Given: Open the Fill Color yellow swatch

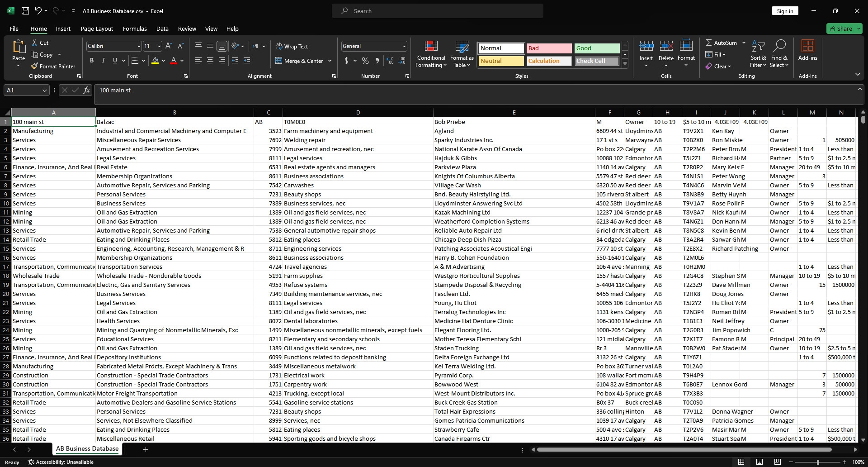Looking at the screenshot, I should pyautogui.click(x=155, y=61).
